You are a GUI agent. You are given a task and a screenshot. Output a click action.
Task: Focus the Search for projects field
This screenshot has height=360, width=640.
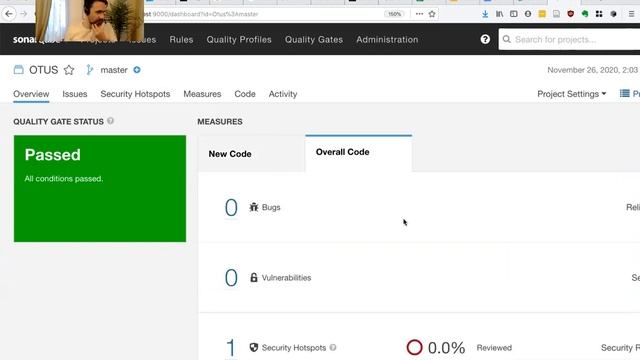(x=569, y=39)
